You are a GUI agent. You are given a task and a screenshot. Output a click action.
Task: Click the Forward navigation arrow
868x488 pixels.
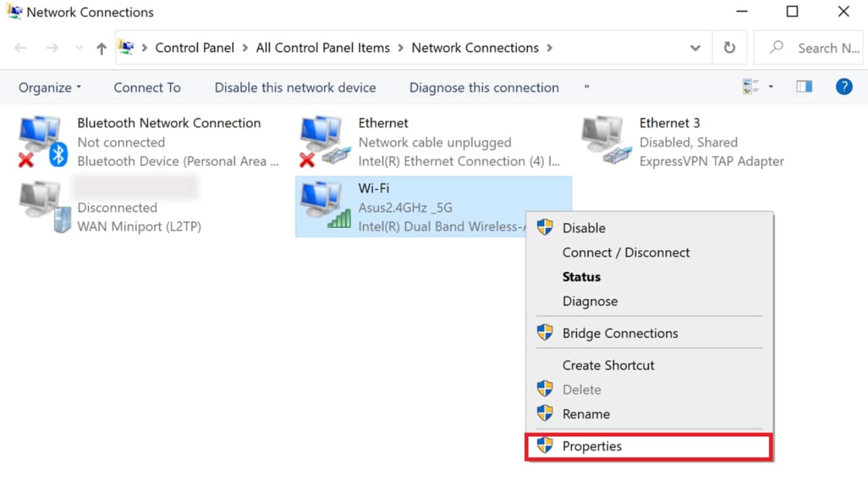coord(52,48)
